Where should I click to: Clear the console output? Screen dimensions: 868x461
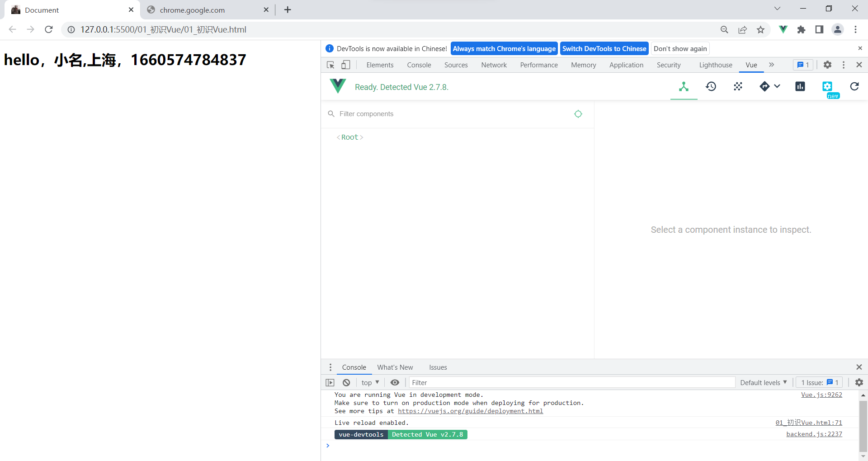346,382
